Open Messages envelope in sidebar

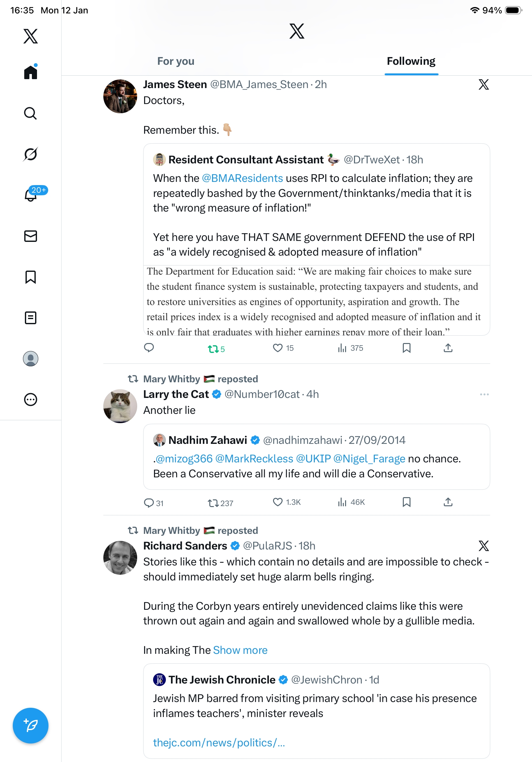(30, 236)
